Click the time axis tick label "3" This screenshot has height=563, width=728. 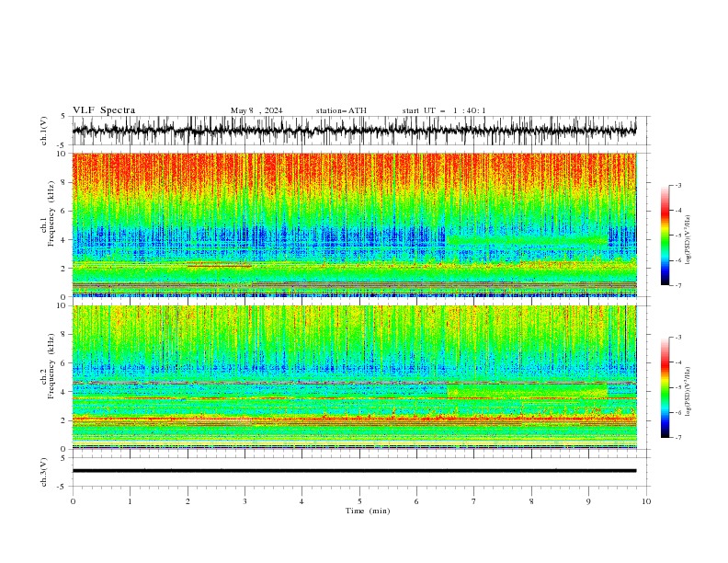(x=245, y=501)
